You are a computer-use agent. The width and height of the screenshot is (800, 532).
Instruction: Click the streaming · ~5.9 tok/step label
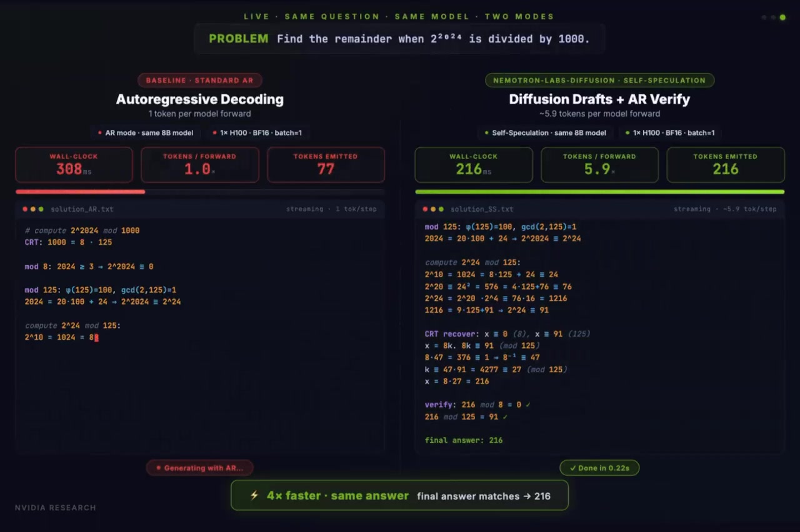pos(725,209)
